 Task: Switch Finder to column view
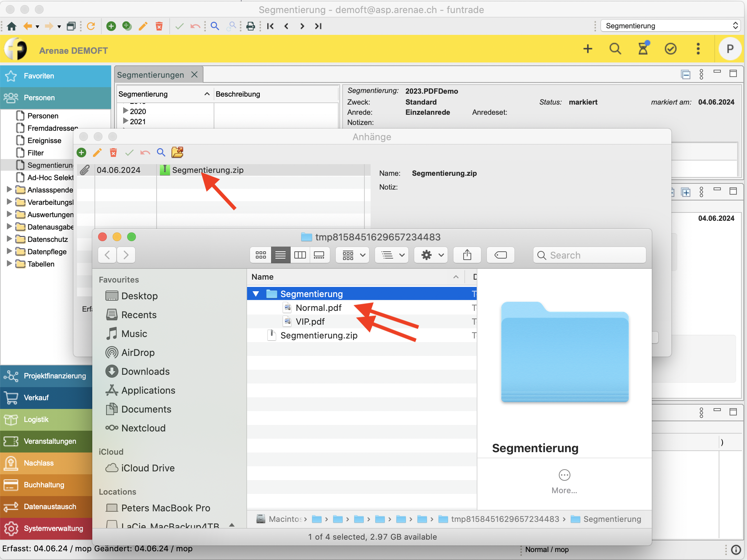pyautogui.click(x=300, y=255)
